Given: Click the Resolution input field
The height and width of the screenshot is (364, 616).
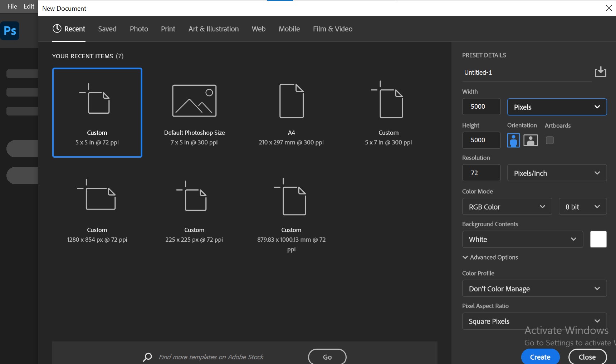Looking at the screenshot, I should pos(481,173).
